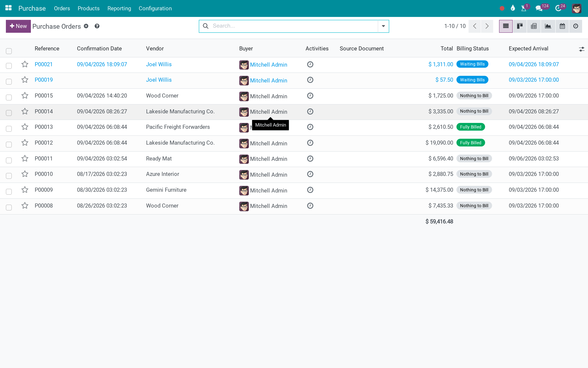This screenshot has height=368, width=588.
Task: Click vendor Pacific Freight Forwarders cell
Action: pyautogui.click(x=178, y=127)
